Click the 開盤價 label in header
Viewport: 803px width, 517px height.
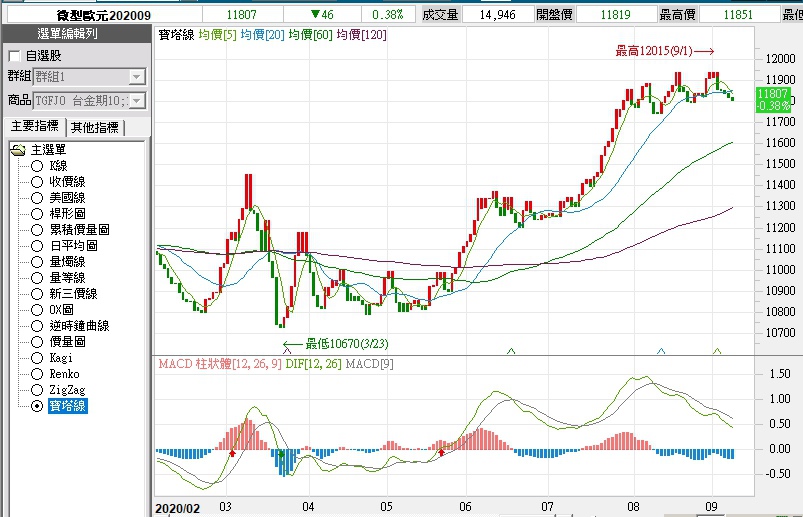pyautogui.click(x=555, y=14)
